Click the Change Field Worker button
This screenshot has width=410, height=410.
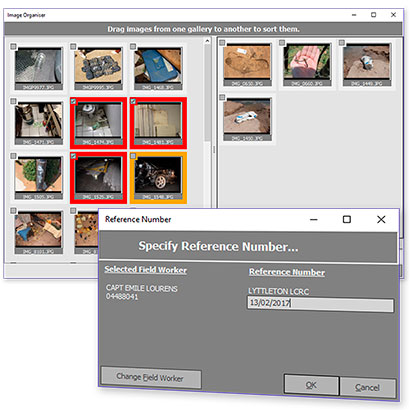click(x=151, y=377)
